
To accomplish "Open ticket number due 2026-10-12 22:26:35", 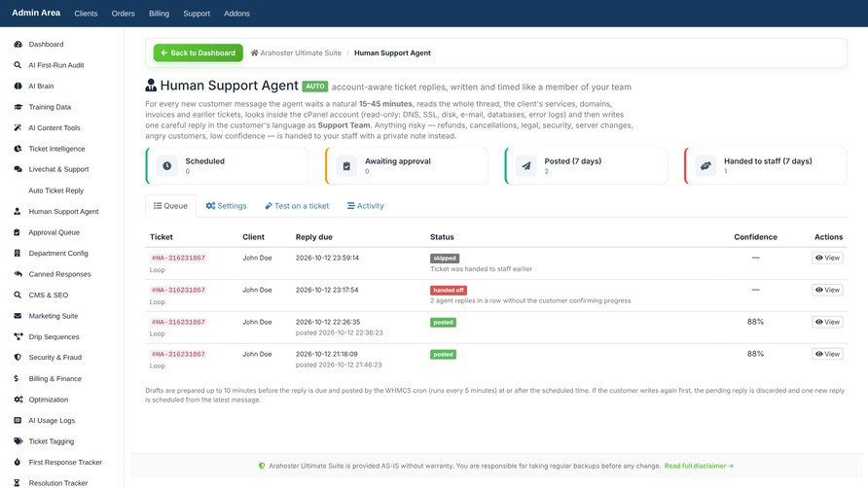I will (178, 322).
